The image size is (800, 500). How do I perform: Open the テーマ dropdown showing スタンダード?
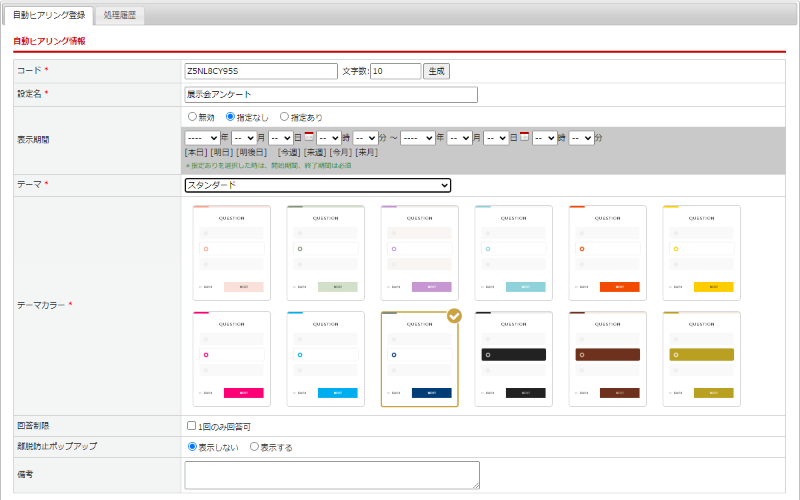(318, 185)
